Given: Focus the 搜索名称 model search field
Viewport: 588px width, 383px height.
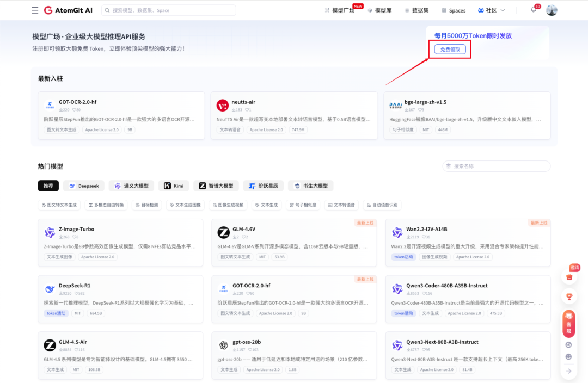Looking at the screenshot, I should click(497, 166).
